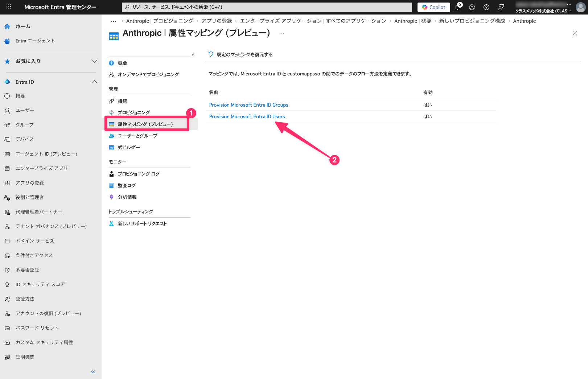Collapse the resource menu with double chevron

pos(193,55)
